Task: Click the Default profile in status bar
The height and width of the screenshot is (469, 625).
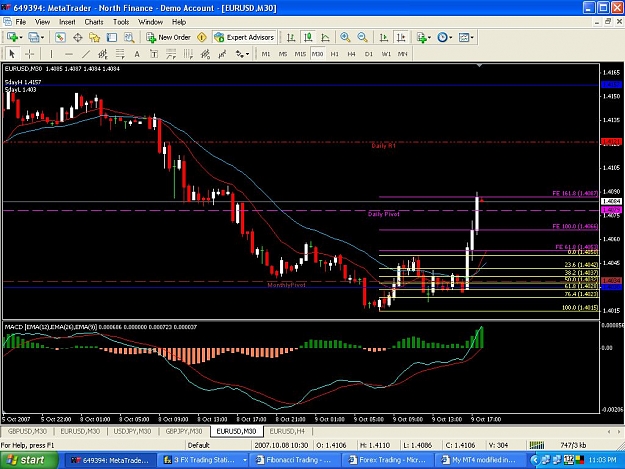Action: tap(199, 445)
